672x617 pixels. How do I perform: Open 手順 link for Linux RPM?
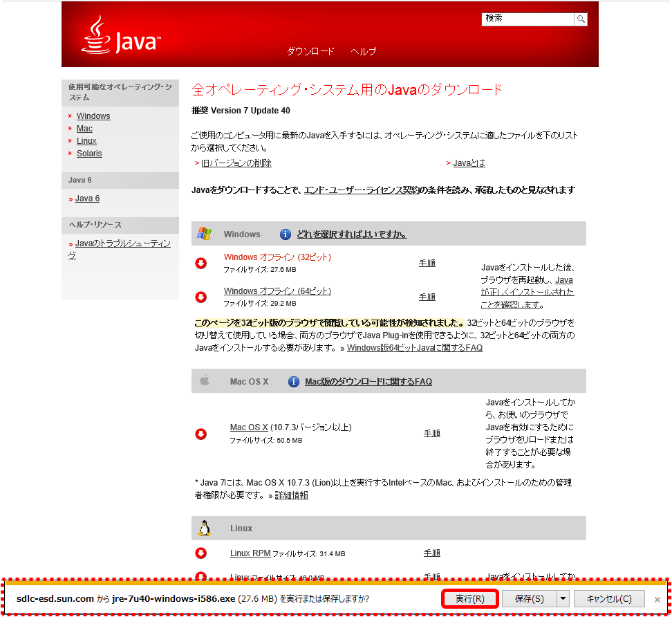(432, 553)
